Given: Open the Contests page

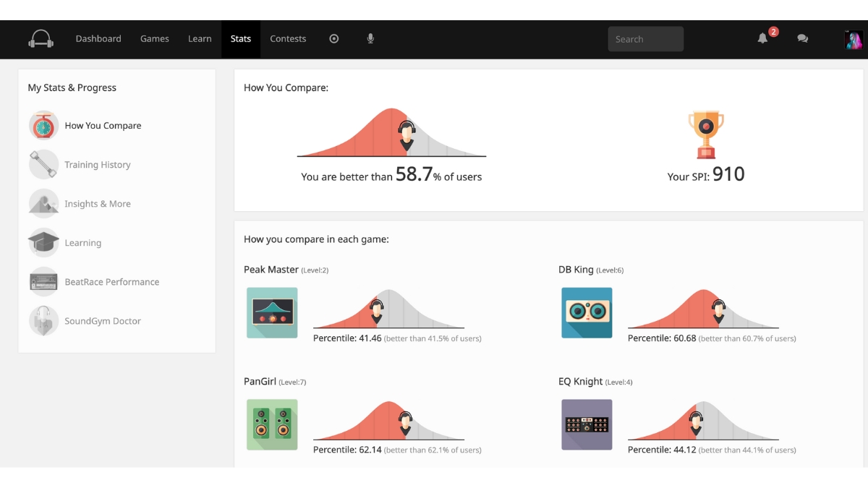Looking at the screenshot, I should pos(288,39).
